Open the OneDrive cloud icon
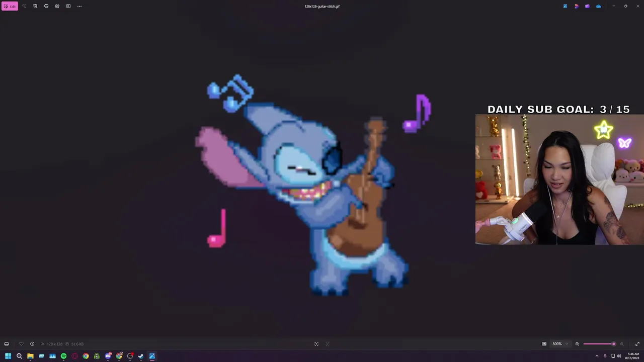Image resolution: width=644 pixels, height=362 pixels. [598, 6]
